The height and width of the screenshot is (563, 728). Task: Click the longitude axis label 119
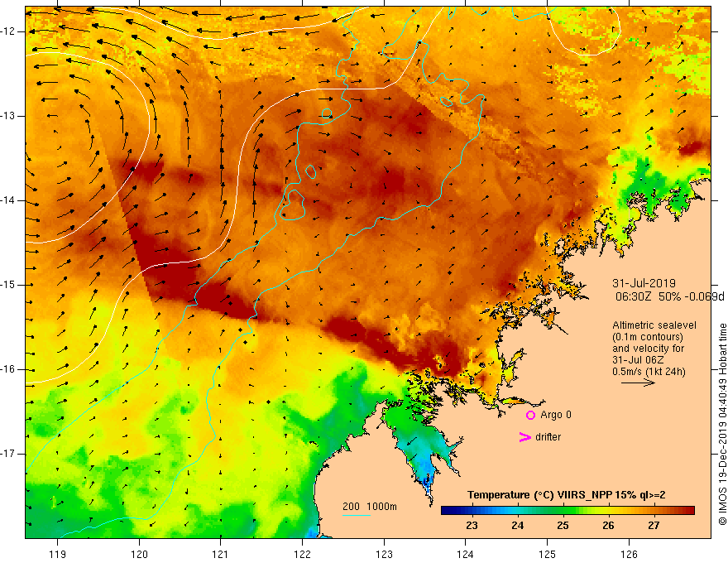tap(58, 554)
